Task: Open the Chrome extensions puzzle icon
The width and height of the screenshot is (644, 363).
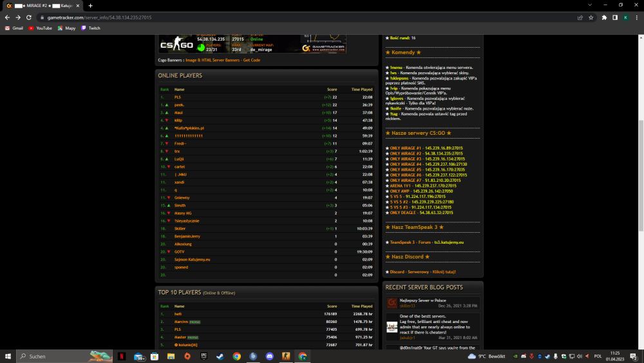Action: [604, 17]
